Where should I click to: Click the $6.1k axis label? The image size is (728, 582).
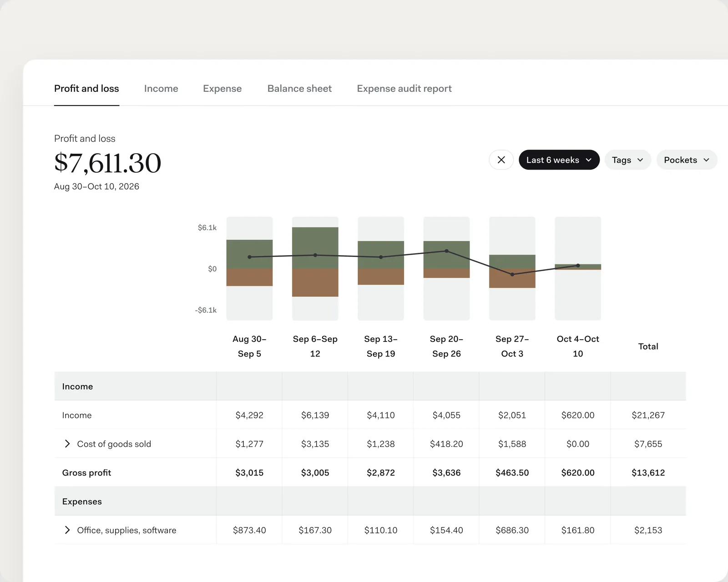207,227
